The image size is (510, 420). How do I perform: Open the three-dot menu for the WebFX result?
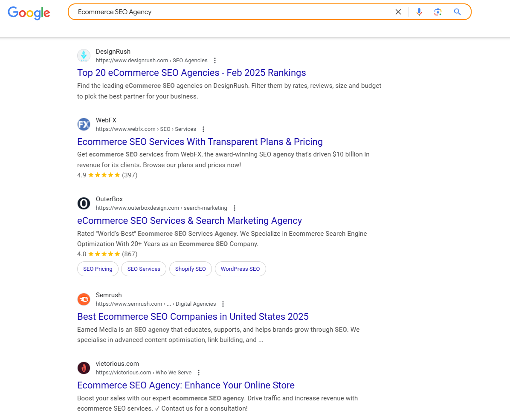click(203, 129)
